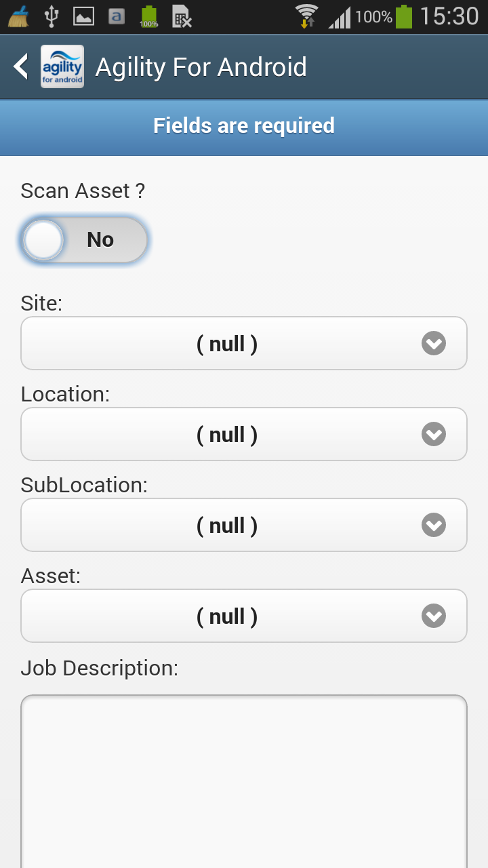488x868 pixels.
Task: Tap the Agility For Android title
Action: click(x=201, y=67)
